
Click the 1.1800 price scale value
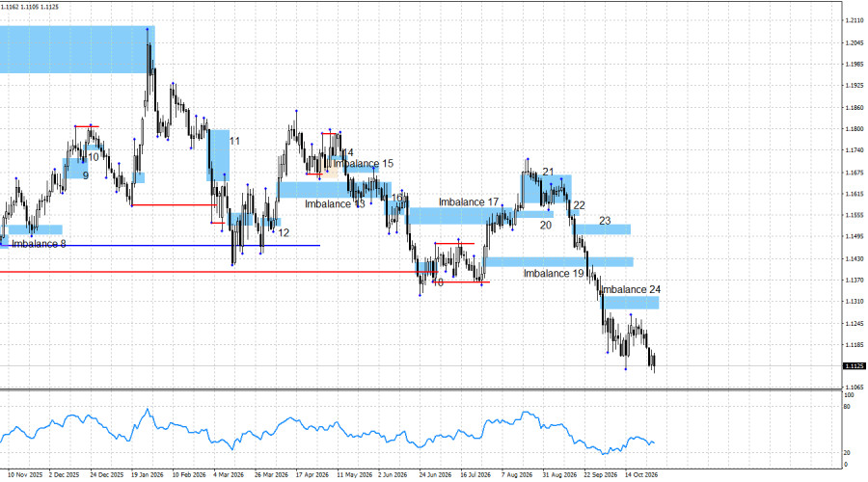click(854, 129)
